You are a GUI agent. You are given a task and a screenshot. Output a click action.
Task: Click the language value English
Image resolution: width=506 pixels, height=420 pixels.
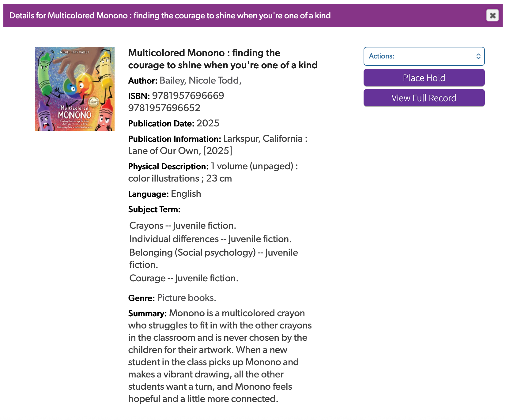[186, 194]
